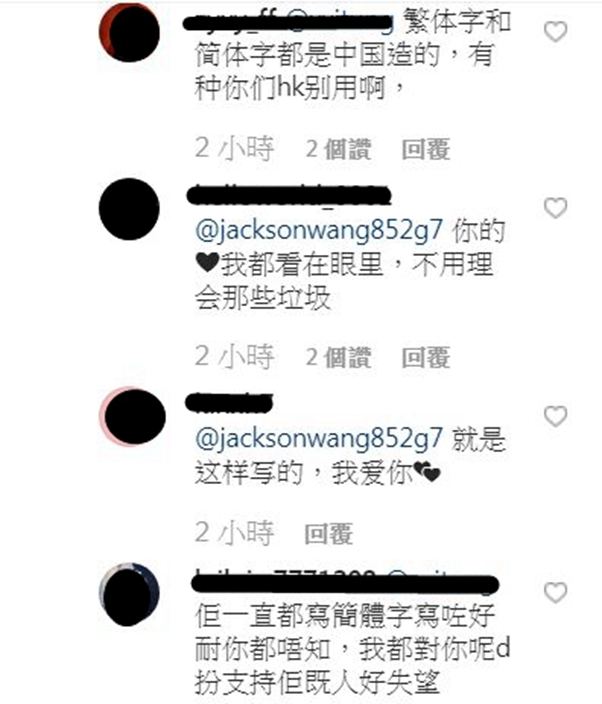The image size is (602, 704).
Task: View likes on the 垃圾 comment
Action: click(x=338, y=358)
